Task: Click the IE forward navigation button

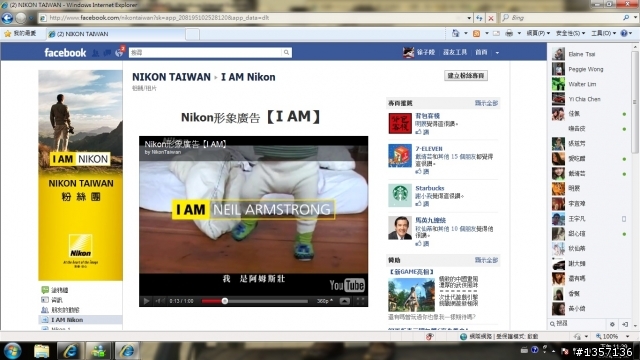Action: coord(21,18)
